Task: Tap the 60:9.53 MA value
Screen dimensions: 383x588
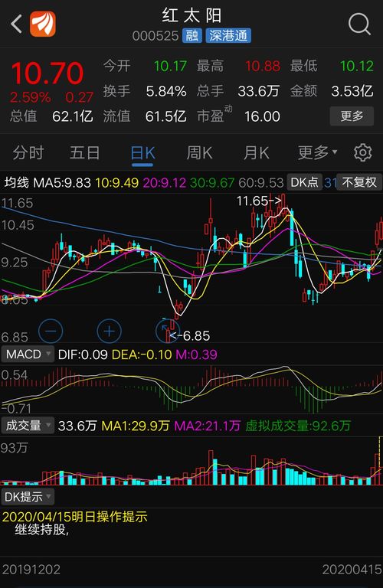Action: point(260,183)
